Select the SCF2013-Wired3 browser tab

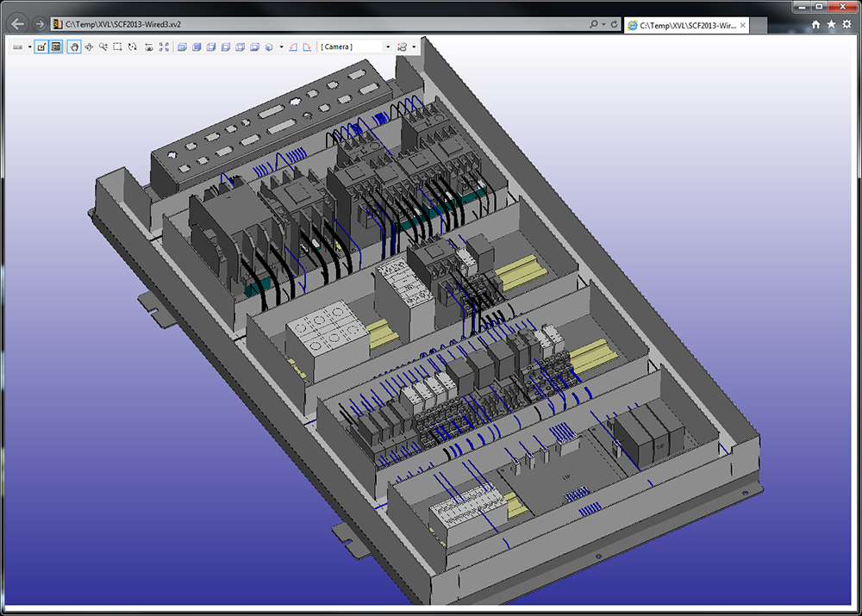click(x=681, y=24)
